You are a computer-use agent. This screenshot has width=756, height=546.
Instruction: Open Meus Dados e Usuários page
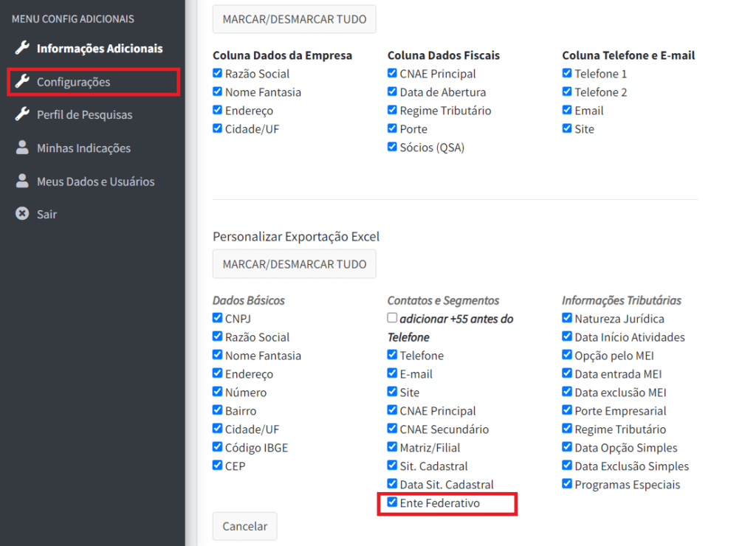(96, 181)
